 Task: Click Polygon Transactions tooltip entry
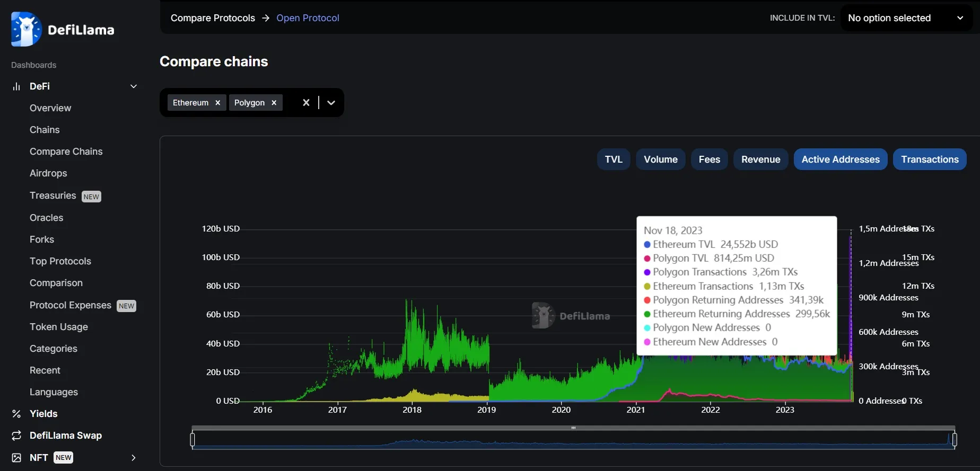point(721,272)
